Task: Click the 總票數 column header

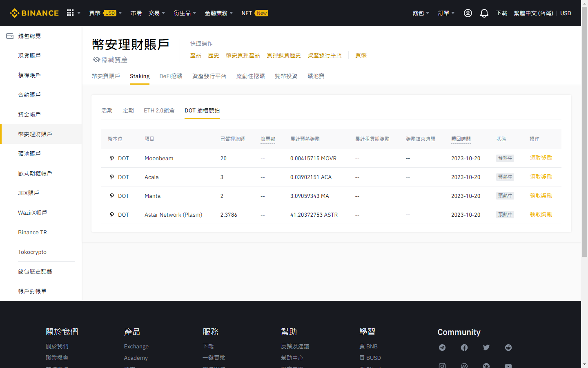Action: (x=268, y=139)
